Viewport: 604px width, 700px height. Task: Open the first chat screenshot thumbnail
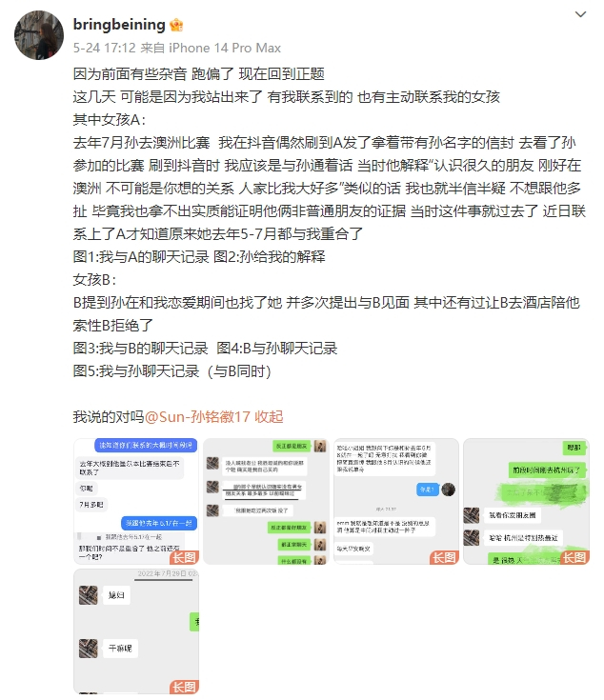tap(136, 501)
